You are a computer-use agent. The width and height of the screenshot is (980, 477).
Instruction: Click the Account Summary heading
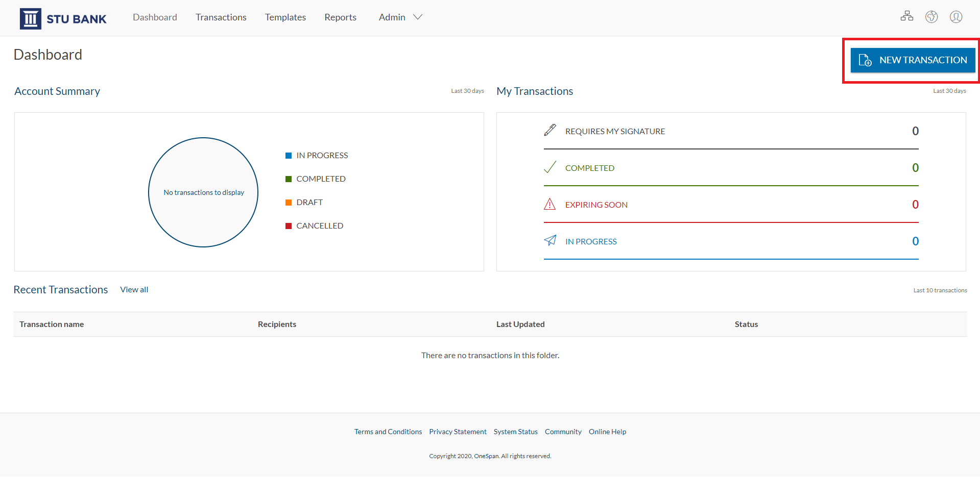(57, 91)
